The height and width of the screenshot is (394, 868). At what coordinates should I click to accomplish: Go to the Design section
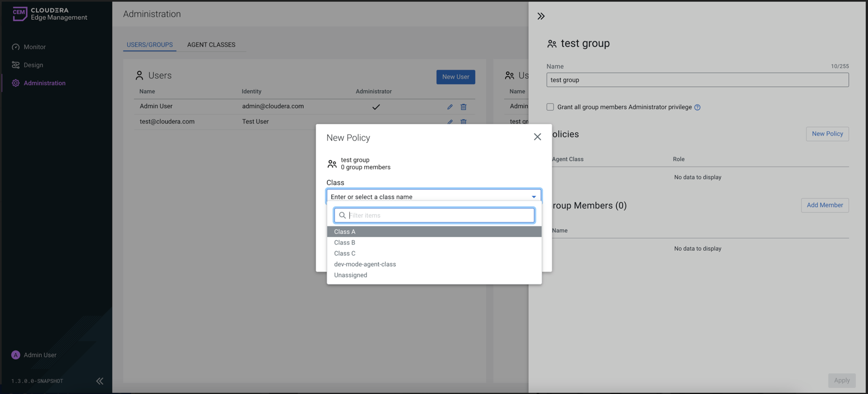[x=33, y=65]
